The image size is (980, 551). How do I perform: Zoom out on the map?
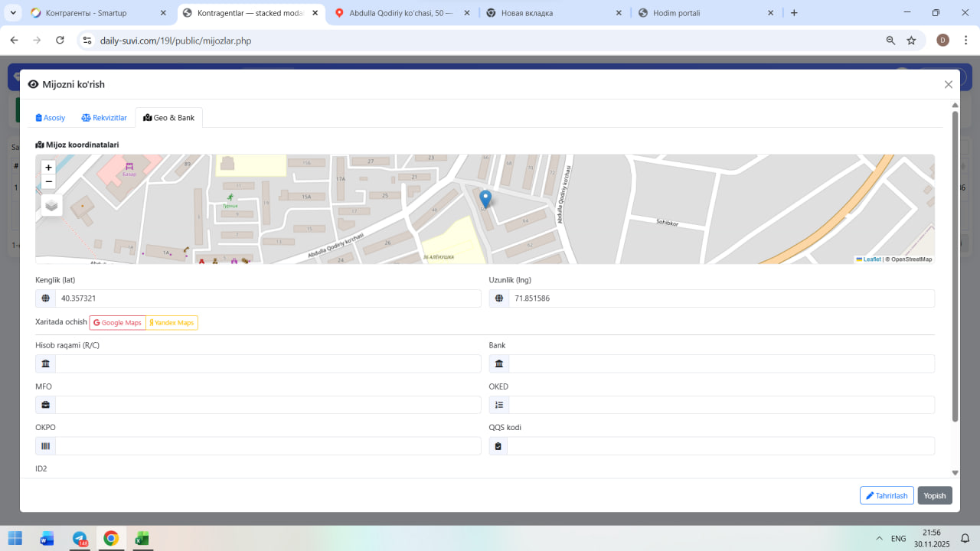point(48,182)
